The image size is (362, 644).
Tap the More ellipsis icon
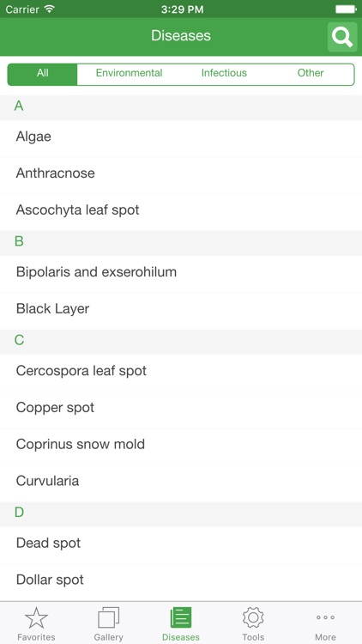coord(325,617)
